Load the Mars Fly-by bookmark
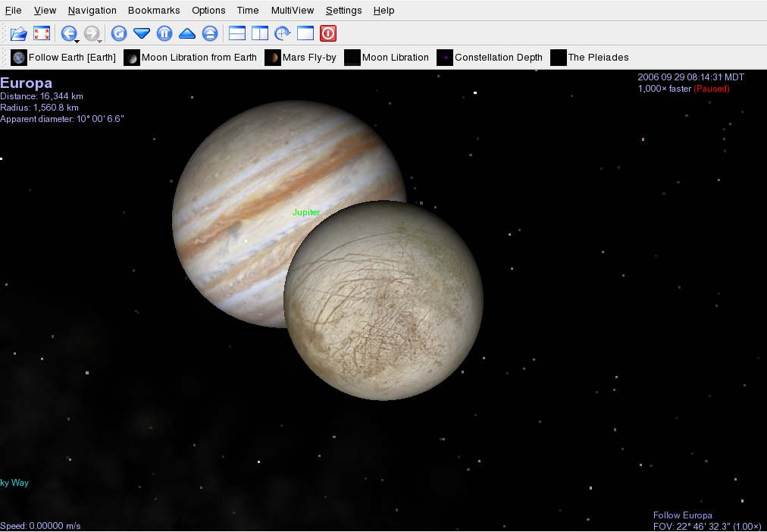The image size is (767, 532). (x=300, y=57)
